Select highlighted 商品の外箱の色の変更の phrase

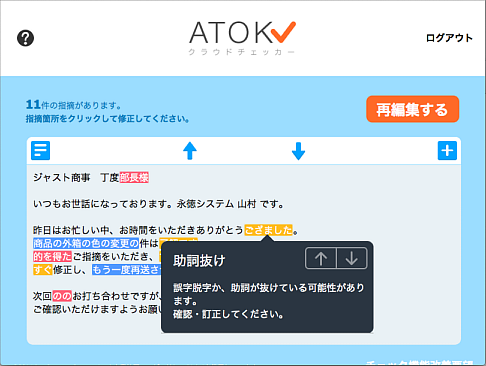click(x=86, y=243)
